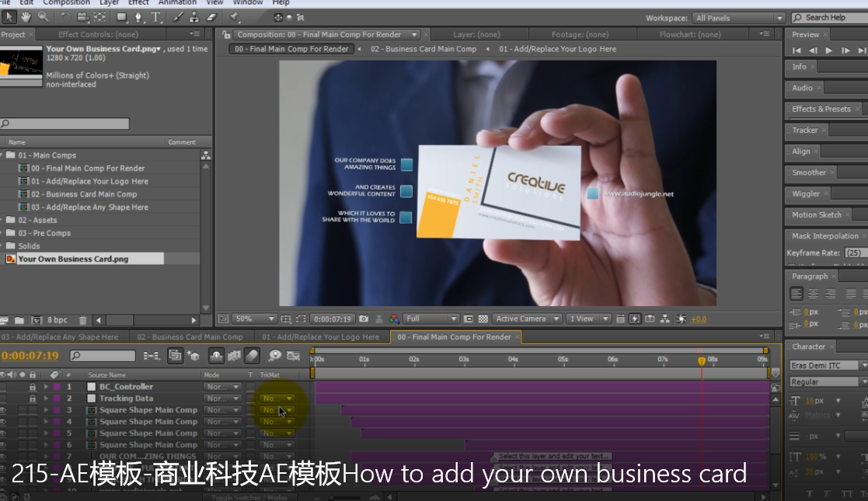This screenshot has height=501, width=868.
Task: Toggle Brainstorm lightbulb in timeline
Action: point(274,356)
